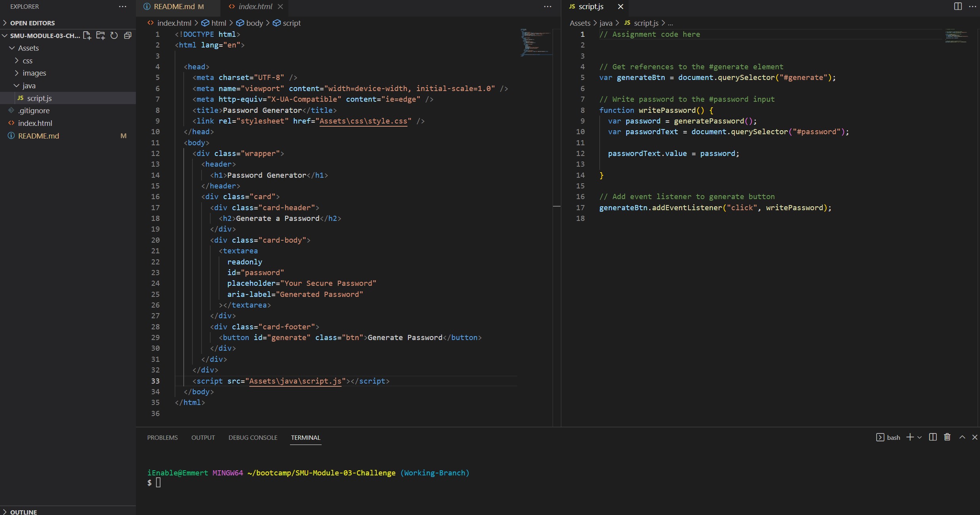Kill the terminal with trash icon
This screenshot has height=515, width=980.
click(947, 437)
